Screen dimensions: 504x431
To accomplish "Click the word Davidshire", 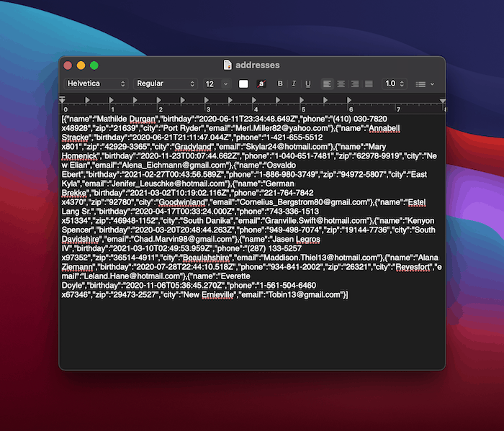I will (81, 240).
